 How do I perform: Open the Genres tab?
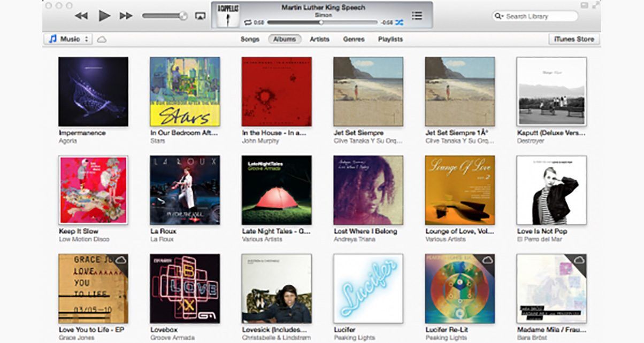pos(354,39)
